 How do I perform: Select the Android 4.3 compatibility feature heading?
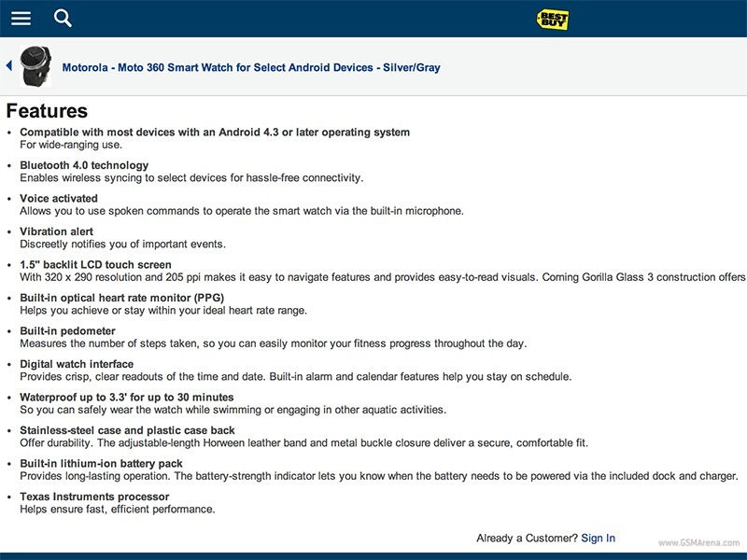tap(215, 133)
